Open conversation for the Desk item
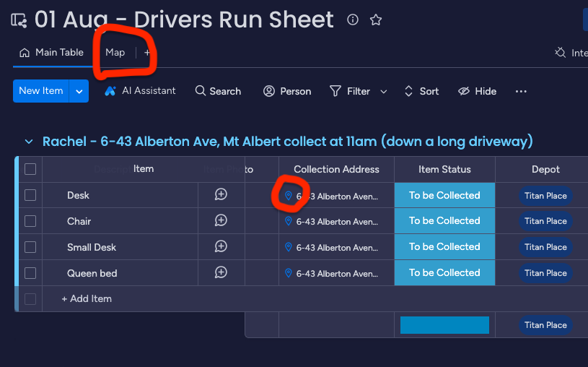 tap(221, 195)
